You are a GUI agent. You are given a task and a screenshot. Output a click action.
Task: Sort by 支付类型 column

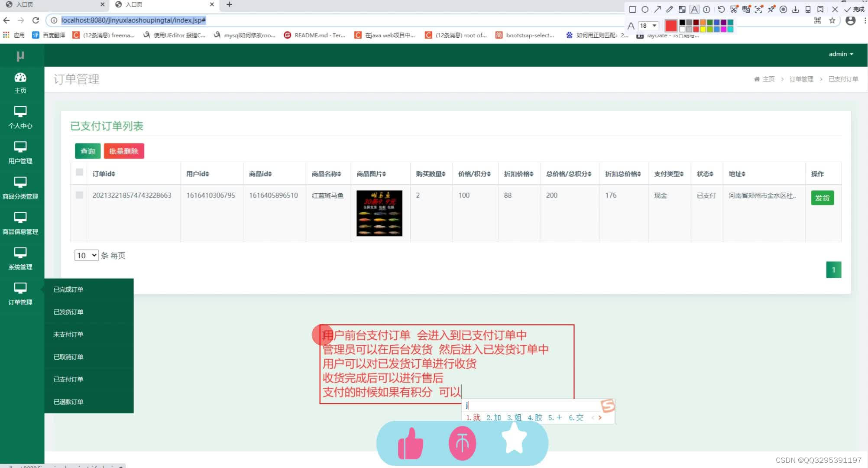pos(669,174)
